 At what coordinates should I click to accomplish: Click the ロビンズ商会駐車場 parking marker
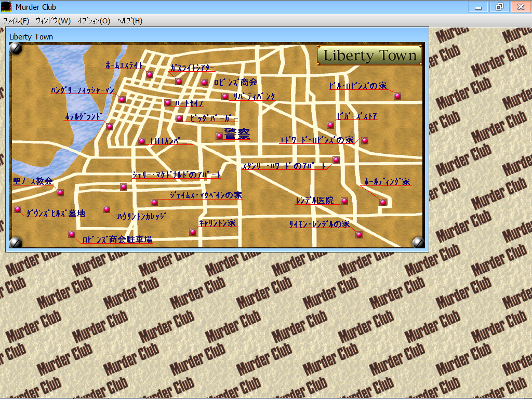tap(72, 234)
